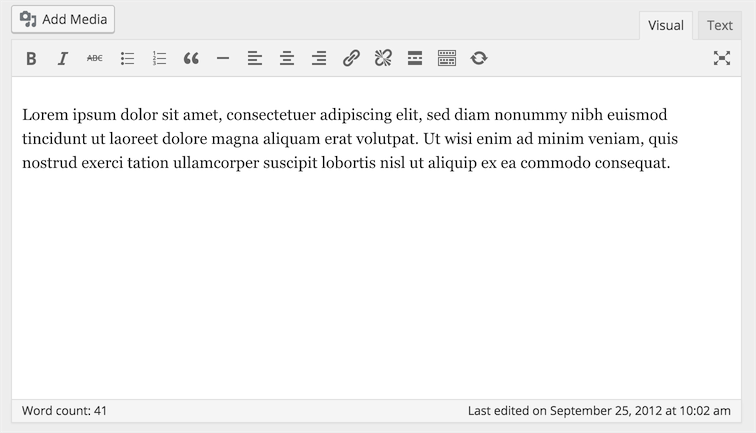Toggle bold formatting in the toolbar
The height and width of the screenshot is (433, 756).
[31, 59]
